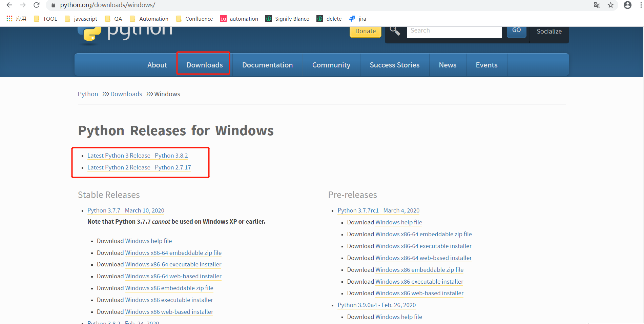Download Windows help file under Python 3.7.7rc1
644x324 pixels.
399,222
